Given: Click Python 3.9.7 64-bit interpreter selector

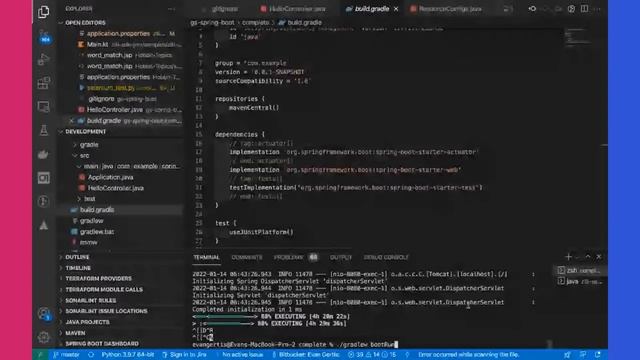Looking at the screenshot, I should [128, 355].
